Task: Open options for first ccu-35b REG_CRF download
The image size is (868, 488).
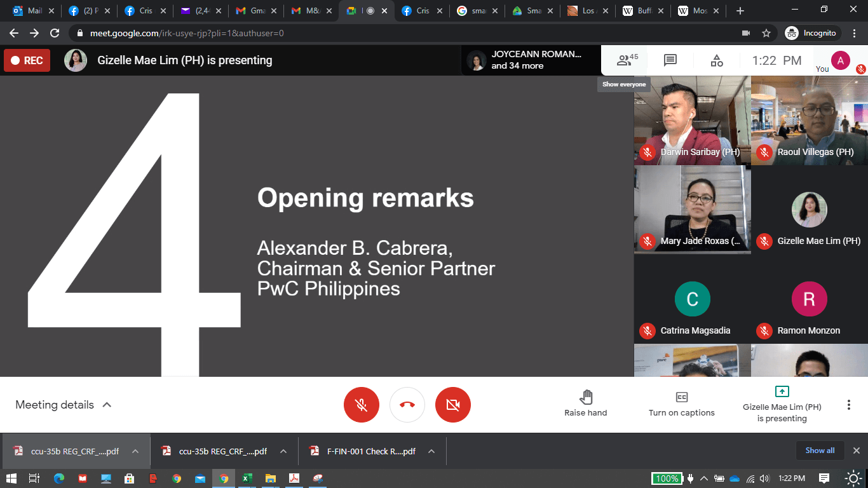Action: point(135,452)
